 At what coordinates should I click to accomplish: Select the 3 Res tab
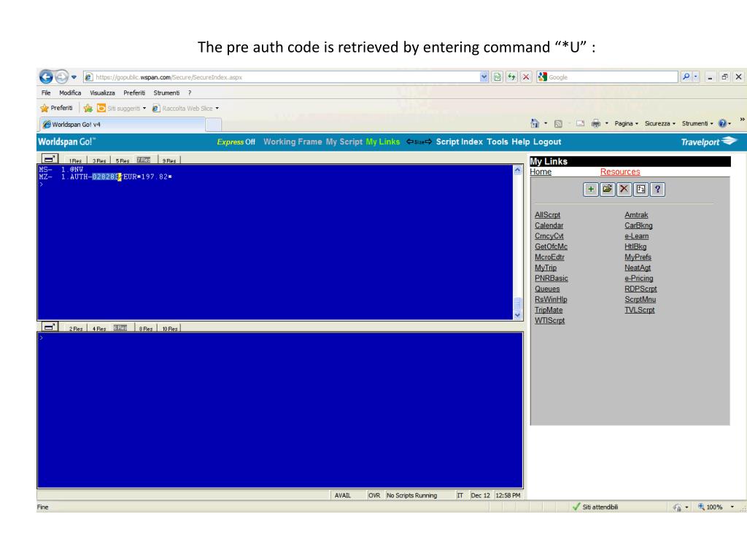click(x=99, y=160)
